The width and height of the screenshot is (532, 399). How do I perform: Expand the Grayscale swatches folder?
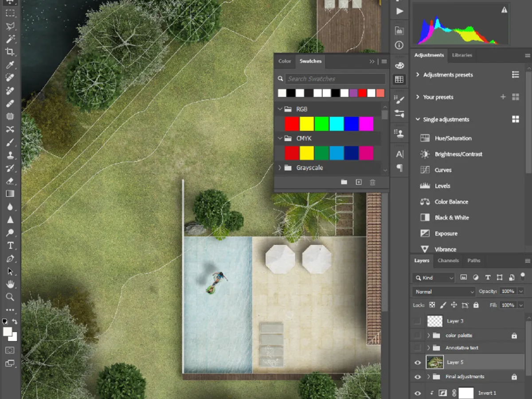[x=279, y=168]
